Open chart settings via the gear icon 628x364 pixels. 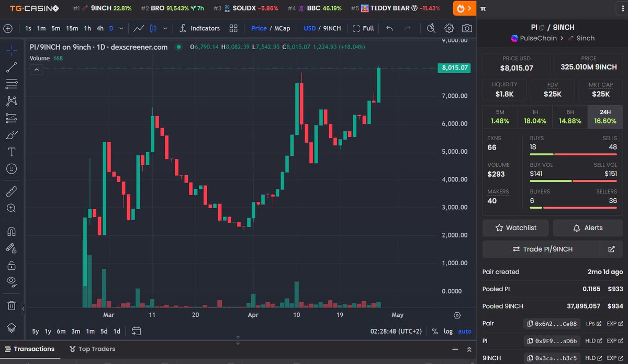pos(449,29)
